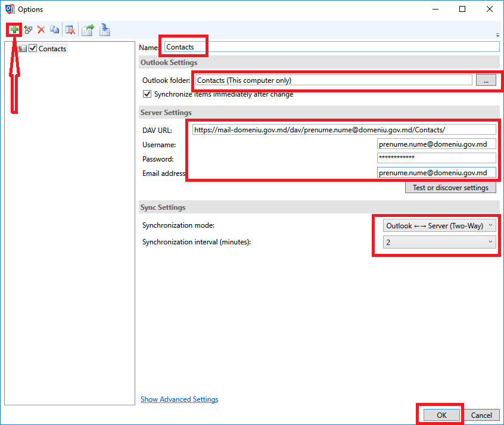This screenshot has width=504, height=425.
Task: Toggle the Contacts profile checkbox in list
Action: [x=33, y=48]
